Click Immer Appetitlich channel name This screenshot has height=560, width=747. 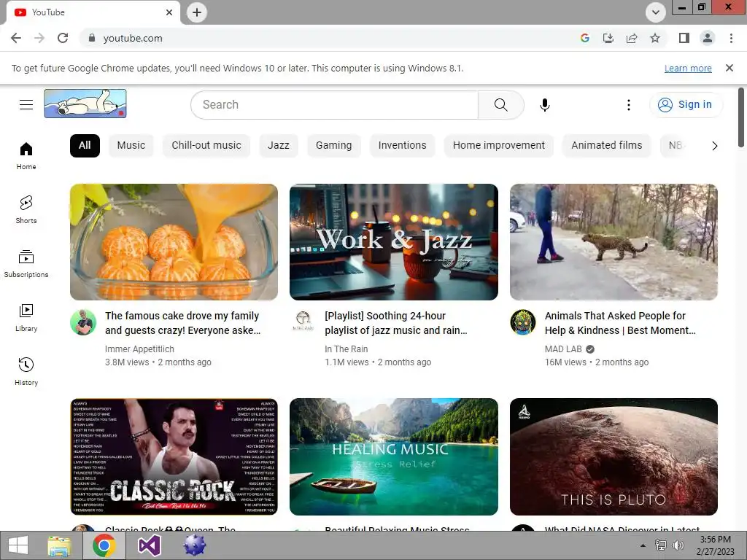(139, 349)
